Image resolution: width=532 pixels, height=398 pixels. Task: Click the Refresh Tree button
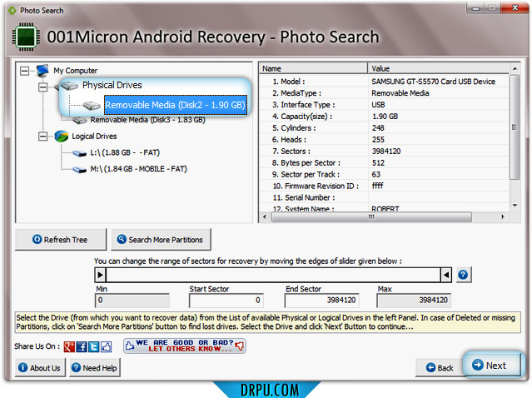(x=61, y=240)
